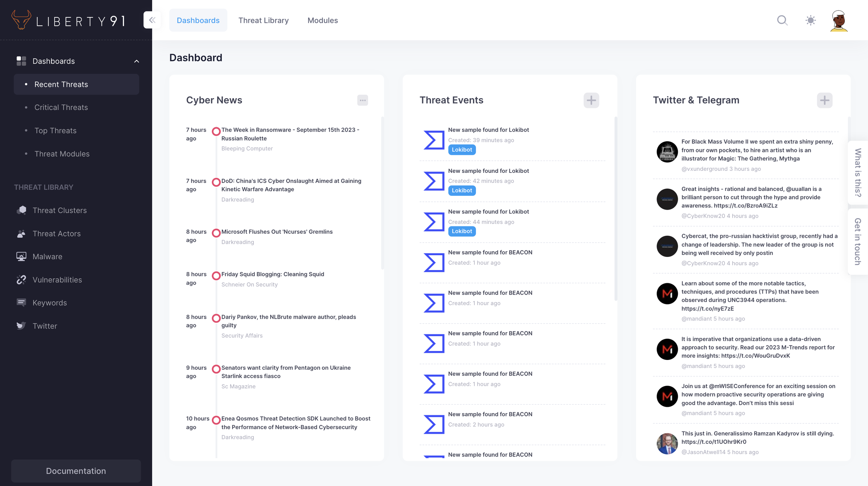Click the Documentation button
Screen dimensions: 868x486
point(76,471)
